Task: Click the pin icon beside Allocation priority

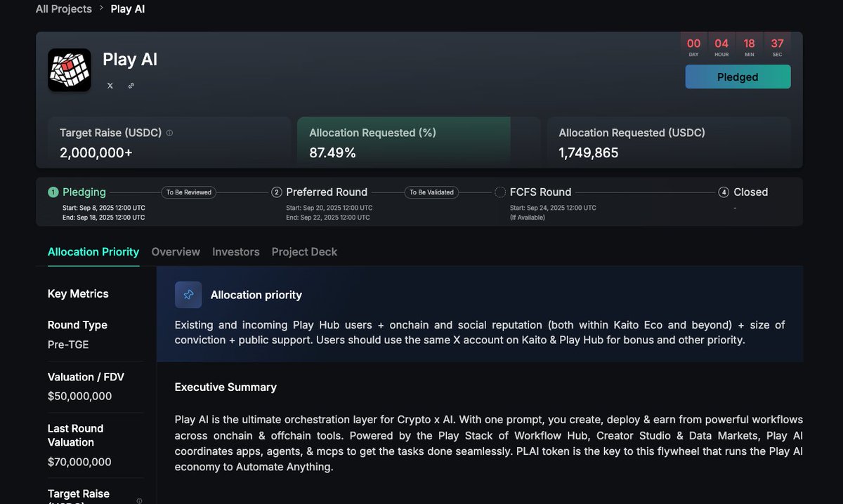Action: coord(188,295)
